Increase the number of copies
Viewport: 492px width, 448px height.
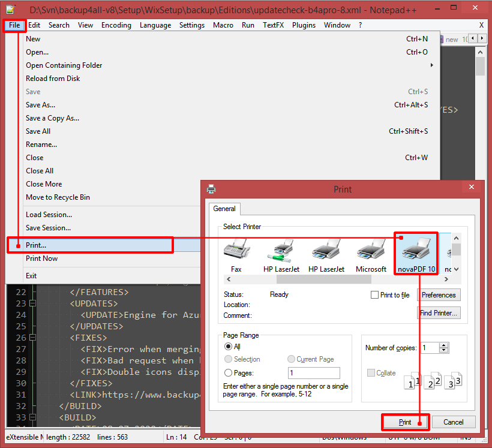(443, 345)
